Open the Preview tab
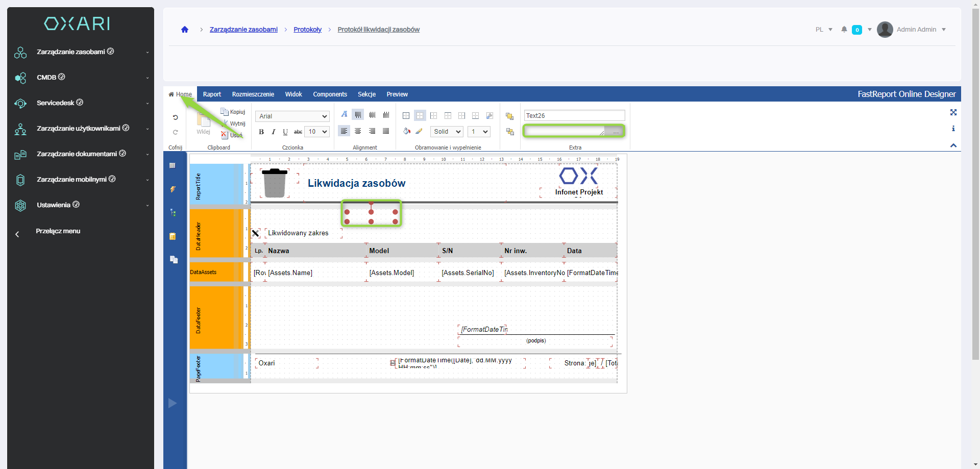The height and width of the screenshot is (469, 980). (397, 94)
